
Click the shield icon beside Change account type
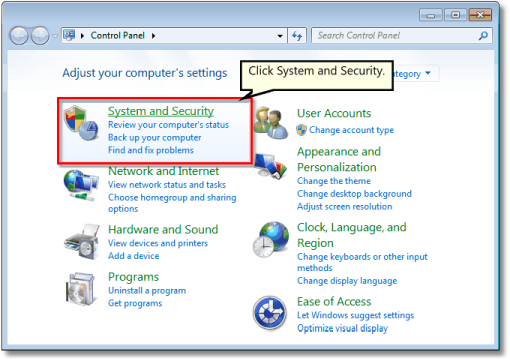click(301, 130)
